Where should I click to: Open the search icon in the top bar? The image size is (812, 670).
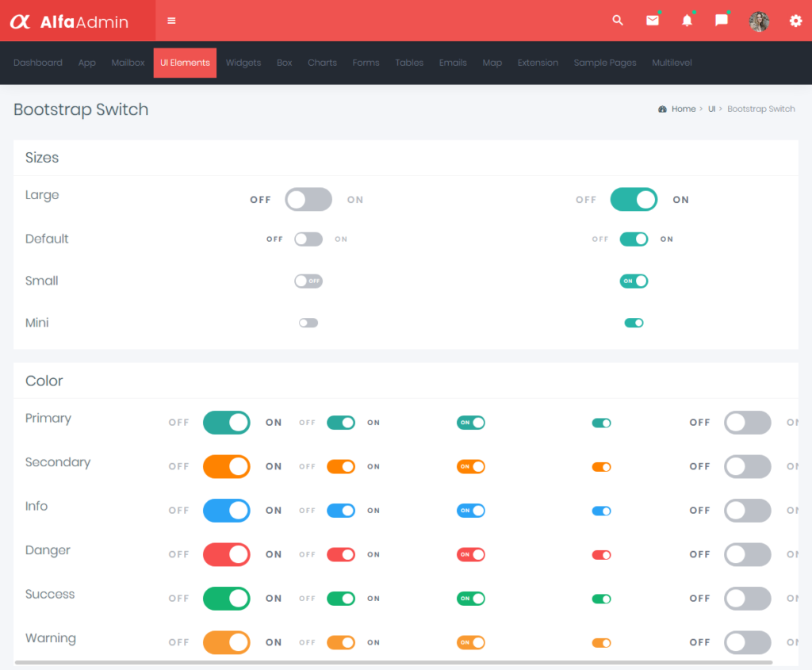point(618,21)
